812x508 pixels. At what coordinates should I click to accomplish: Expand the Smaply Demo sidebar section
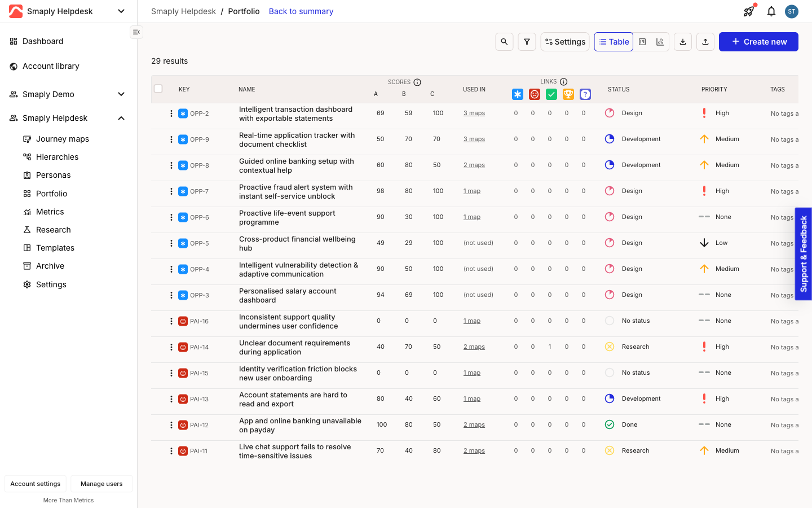(x=121, y=94)
